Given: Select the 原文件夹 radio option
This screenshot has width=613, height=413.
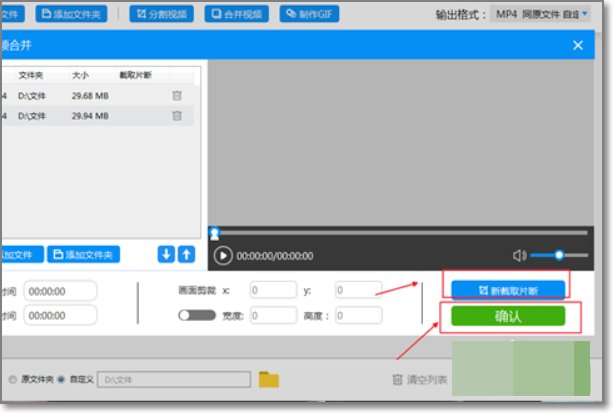Looking at the screenshot, I should (x=13, y=379).
